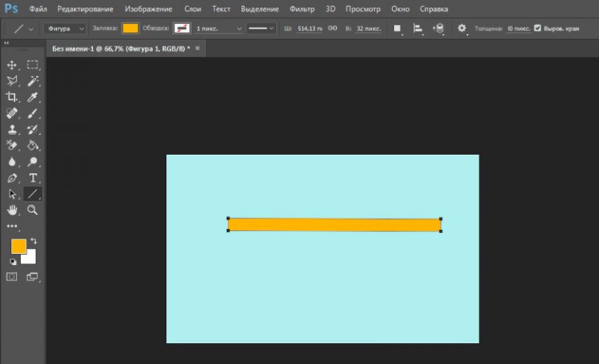599x364 pixels.
Task: Swap foreground and background colors
Action: point(34,241)
